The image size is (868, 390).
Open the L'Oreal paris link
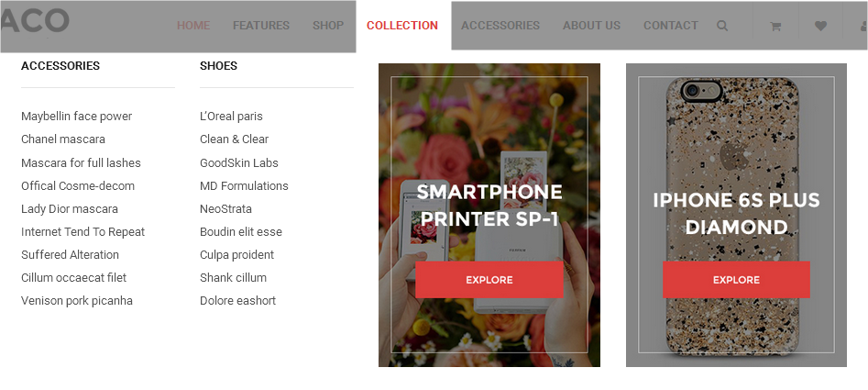[231, 117]
